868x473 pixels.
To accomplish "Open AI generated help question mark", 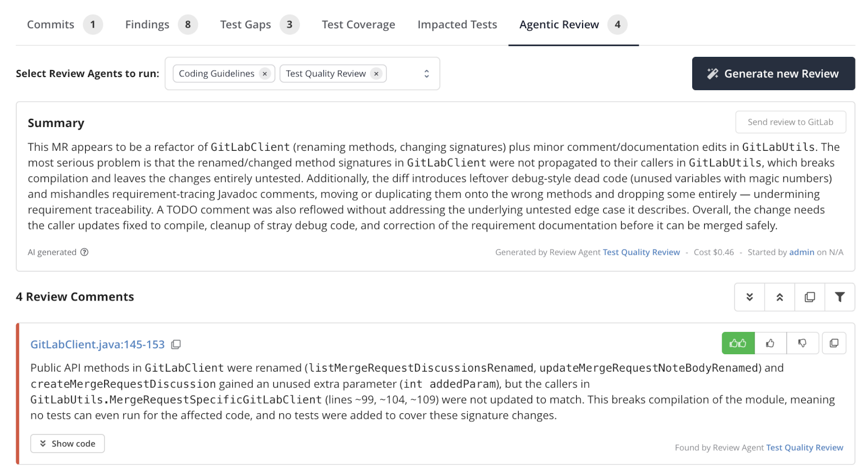I will 85,252.
